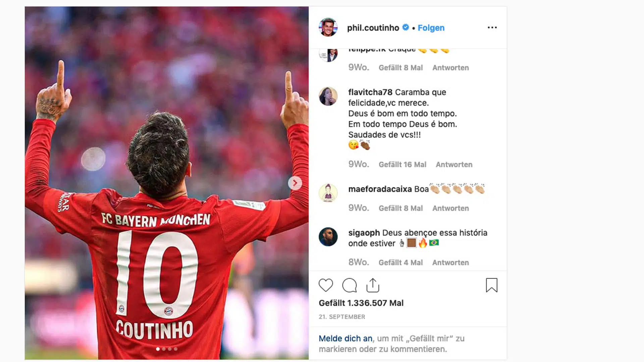Open the 21. September post date link
644x362 pixels.
pyautogui.click(x=342, y=317)
